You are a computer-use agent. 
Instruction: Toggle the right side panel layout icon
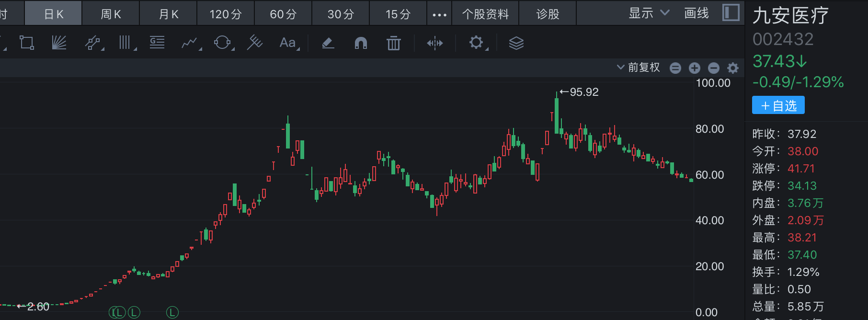pyautogui.click(x=731, y=13)
